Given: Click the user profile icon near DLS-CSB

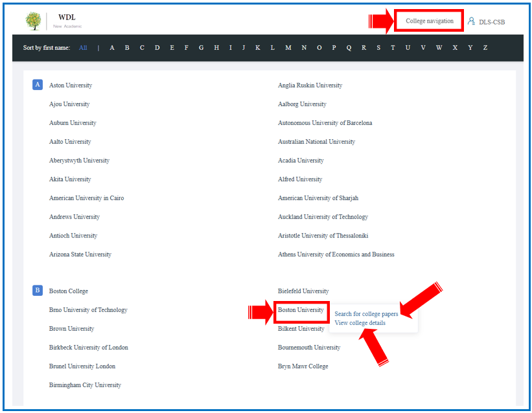Looking at the screenshot, I should [471, 21].
